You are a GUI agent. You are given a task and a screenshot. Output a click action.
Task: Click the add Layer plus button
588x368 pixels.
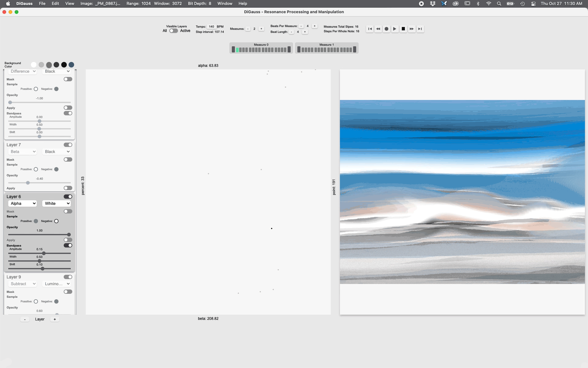[x=55, y=319]
